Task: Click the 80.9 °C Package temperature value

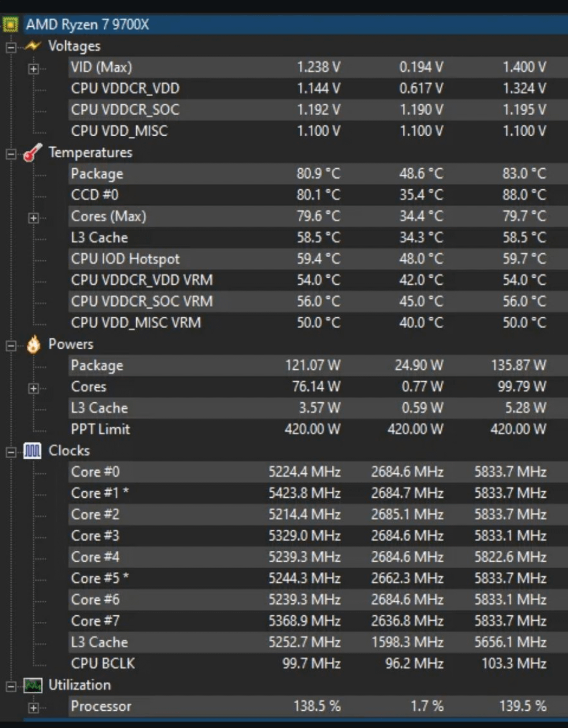Action: coord(319,174)
